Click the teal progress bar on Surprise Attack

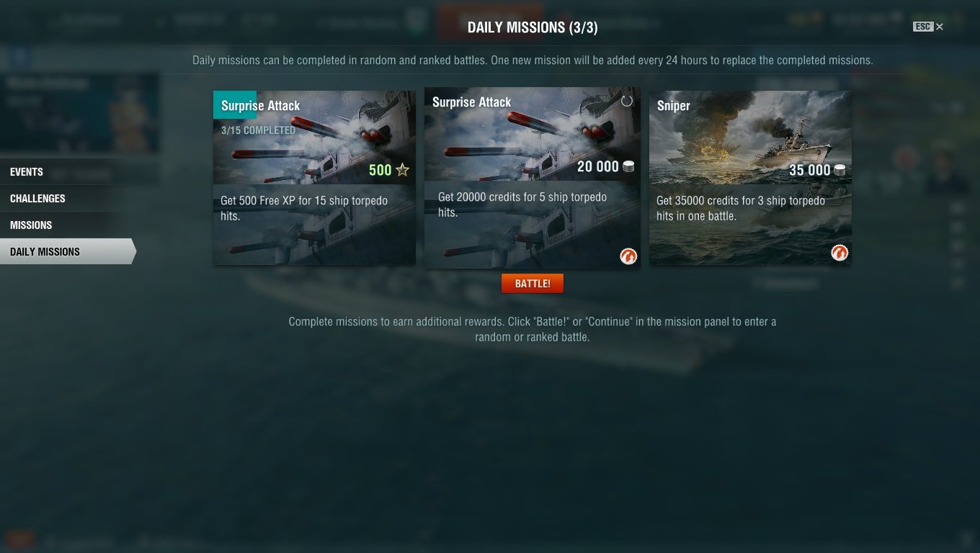[x=235, y=105]
